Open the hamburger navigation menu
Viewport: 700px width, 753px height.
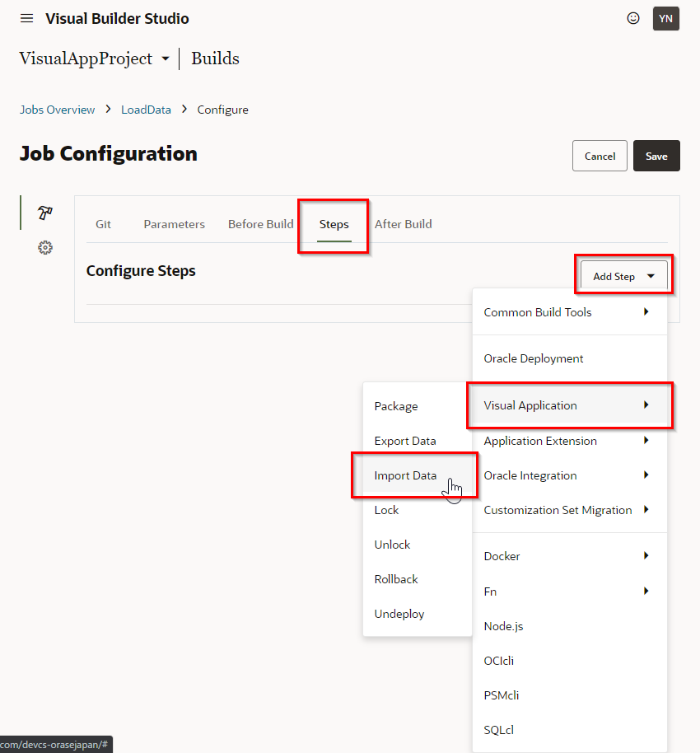pyautogui.click(x=27, y=18)
